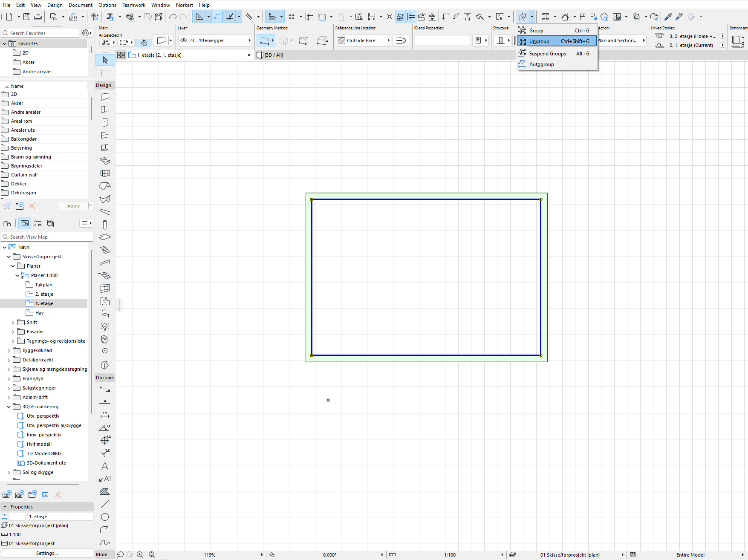Click the Settings... button
748x560 pixels.
pyautogui.click(x=47, y=553)
